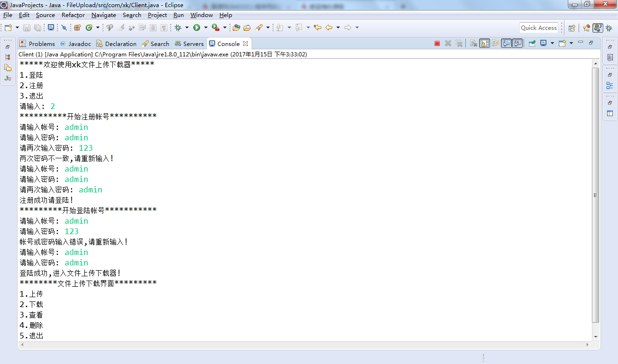This screenshot has width=618, height=364.
Task: Click the Open Task folder icon
Action: (x=247, y=27)
